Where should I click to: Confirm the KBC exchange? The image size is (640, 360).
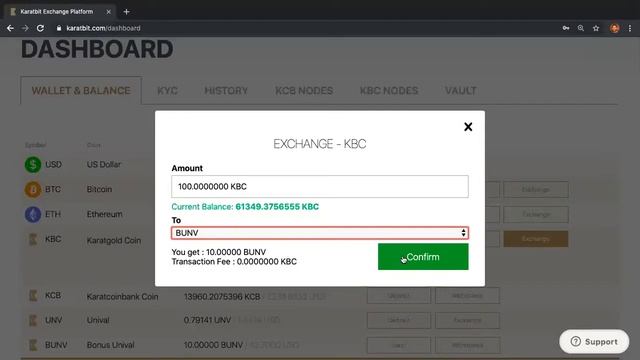click(x=423, y=257)
